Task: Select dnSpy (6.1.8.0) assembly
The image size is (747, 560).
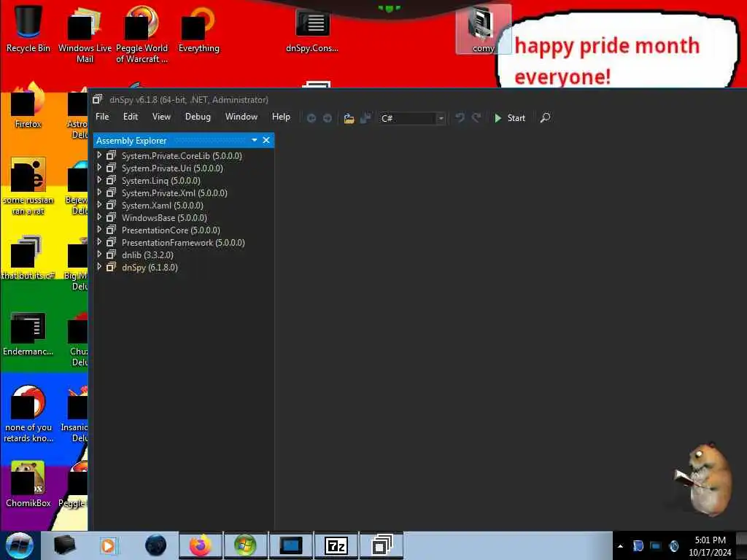Action: tap(150, 267)
